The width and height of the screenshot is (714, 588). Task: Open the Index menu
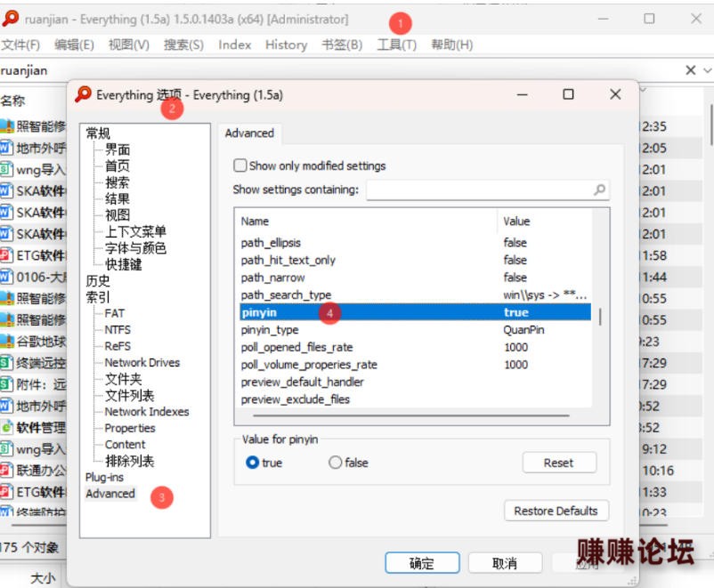tap(234, 45)
